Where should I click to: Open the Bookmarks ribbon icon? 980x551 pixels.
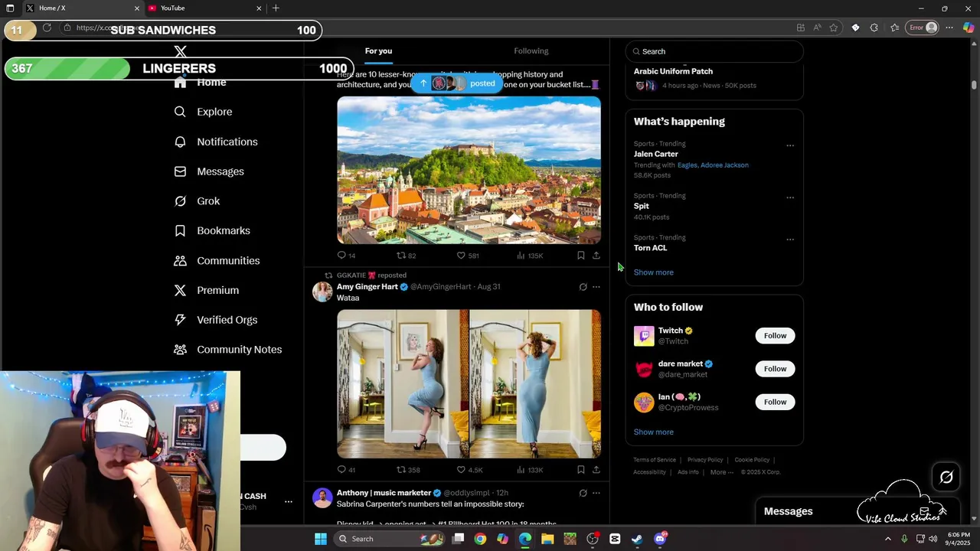click(180, 230)
